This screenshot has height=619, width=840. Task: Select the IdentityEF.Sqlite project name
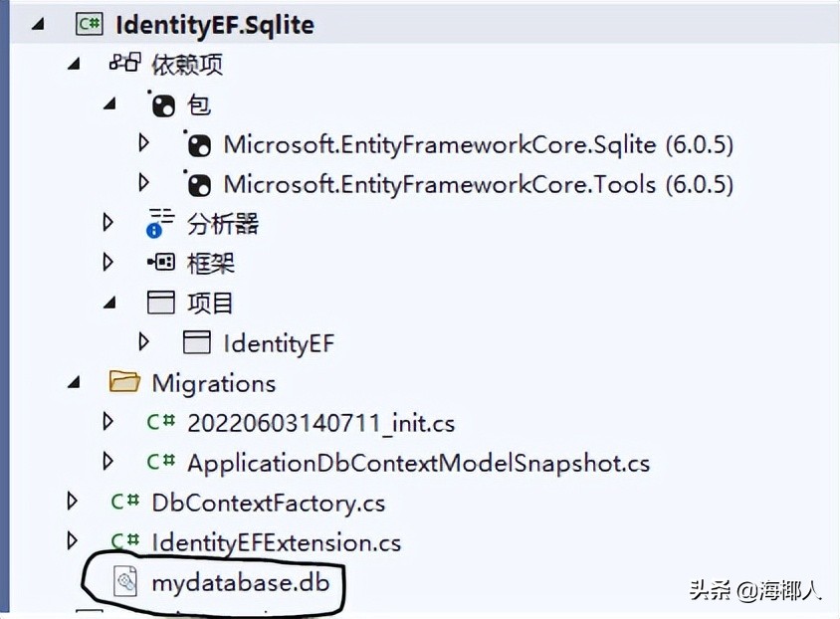pyautogui.click(x=215, y=25)
